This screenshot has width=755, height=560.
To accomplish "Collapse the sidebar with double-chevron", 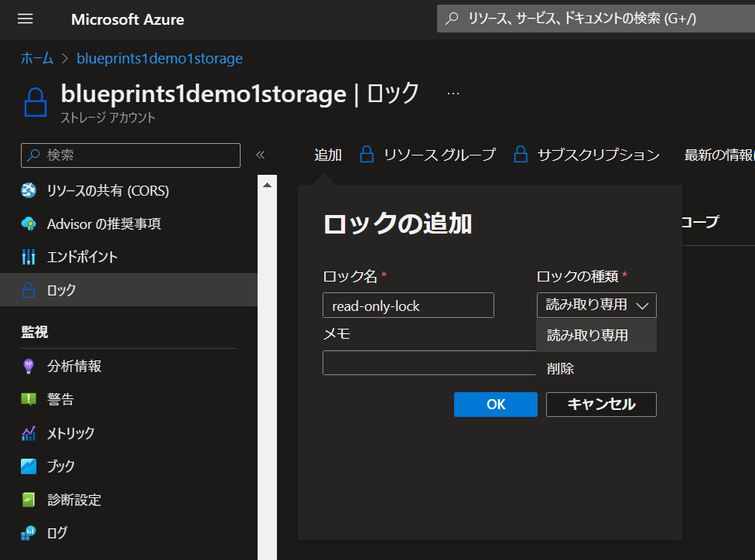I will (261, 155).
